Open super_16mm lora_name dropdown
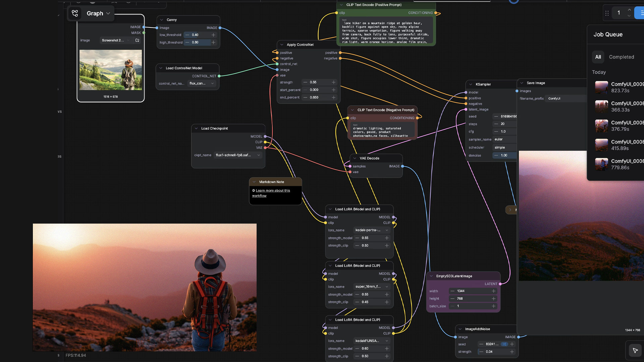The height and width of the screenshot is (362, 644). (372, 287)
